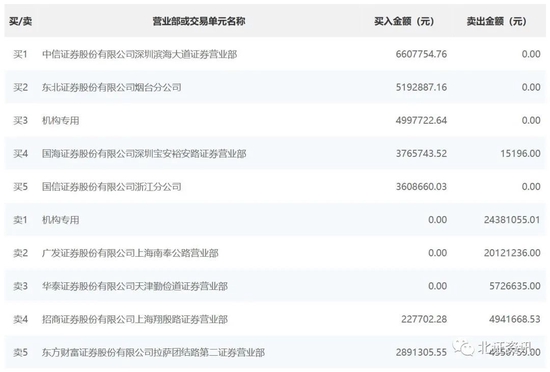Click sell amount 4941668.53

pyautogui.click(x=515, y=319)
